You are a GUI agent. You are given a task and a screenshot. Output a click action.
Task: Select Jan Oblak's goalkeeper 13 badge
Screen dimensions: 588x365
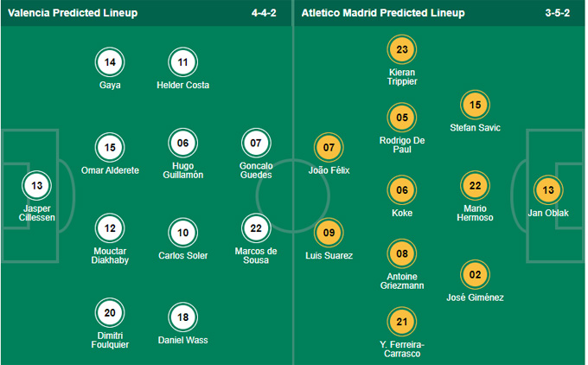pos(548,189)
